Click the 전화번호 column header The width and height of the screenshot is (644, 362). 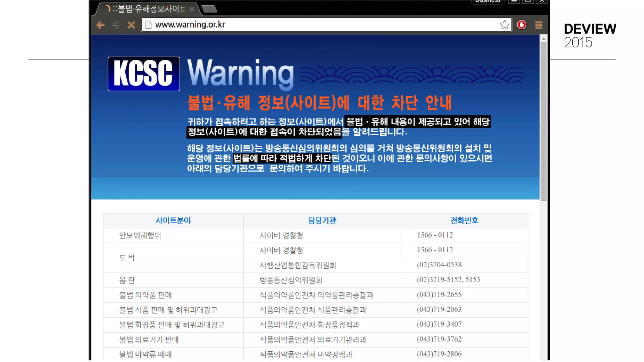click(464, 221)
